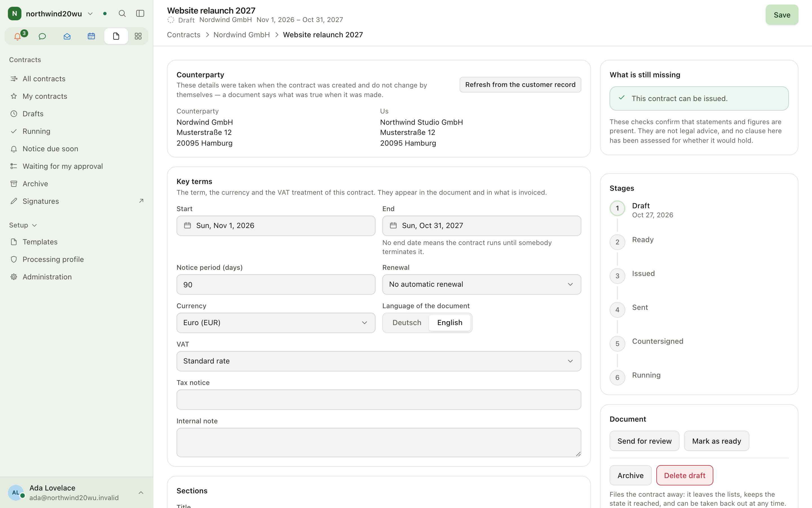The image size is (812, 508).
Task: Open the apps grid icon
Action: [138, 36]
